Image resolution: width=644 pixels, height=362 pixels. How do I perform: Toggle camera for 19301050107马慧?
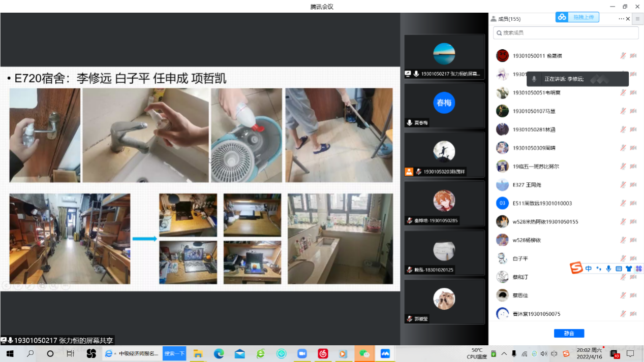tap(633, 111)
